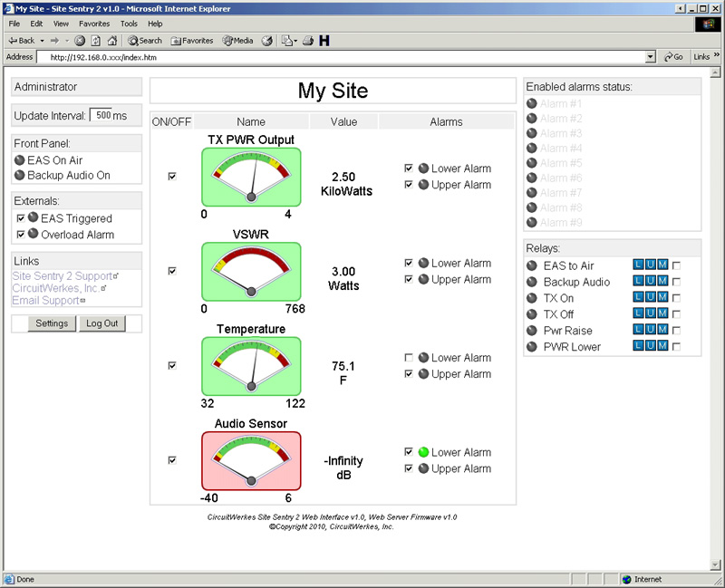Click the Home toolbar icon
The height and width of the screenshot is (588, 725).
[x=111, y=40]
